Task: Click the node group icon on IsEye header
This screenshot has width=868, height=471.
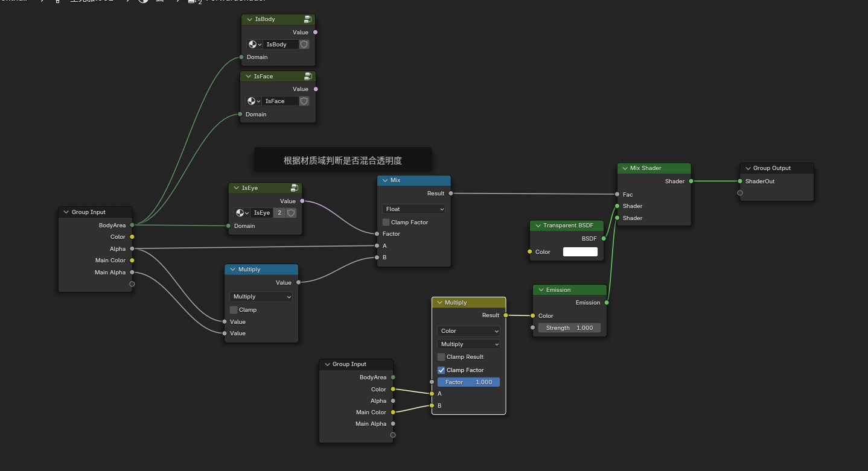Action: [x=294, y=188]
